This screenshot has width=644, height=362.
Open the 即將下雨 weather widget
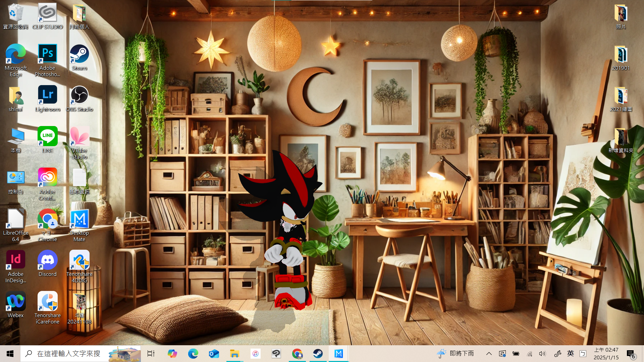click(455, 354)
